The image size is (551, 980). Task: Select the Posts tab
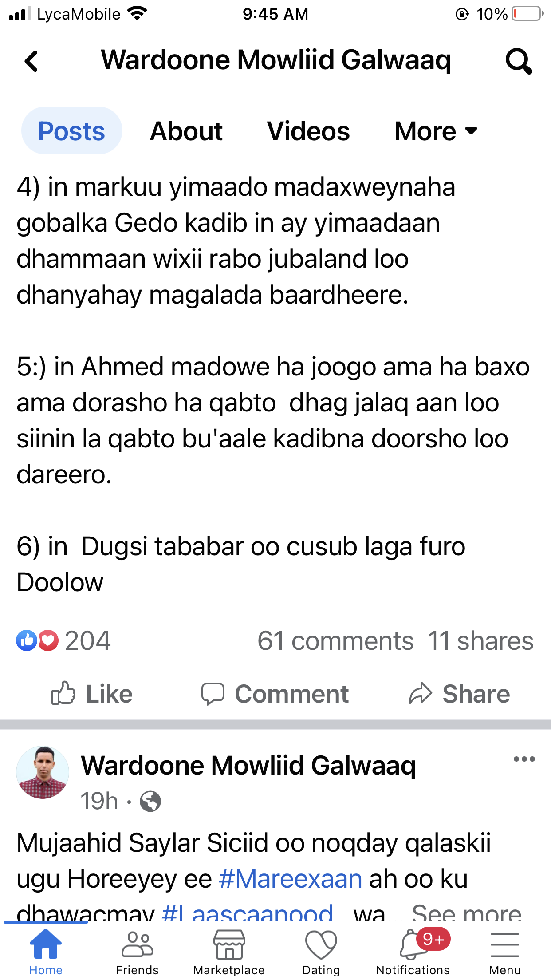coord(71,130)
